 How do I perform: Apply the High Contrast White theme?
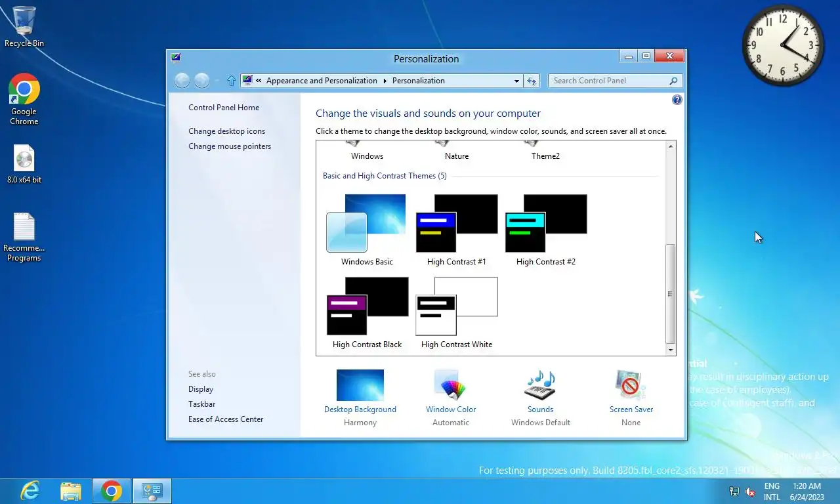[457, 312]
